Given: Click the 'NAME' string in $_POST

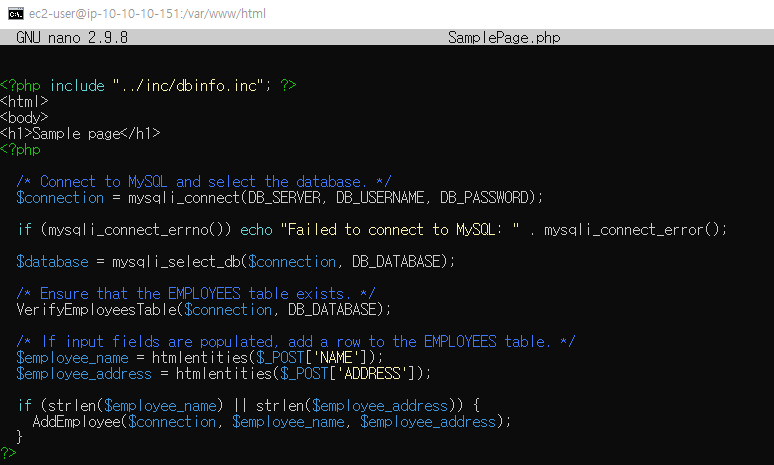Looking at the screenshot, I should click(336, 357).
